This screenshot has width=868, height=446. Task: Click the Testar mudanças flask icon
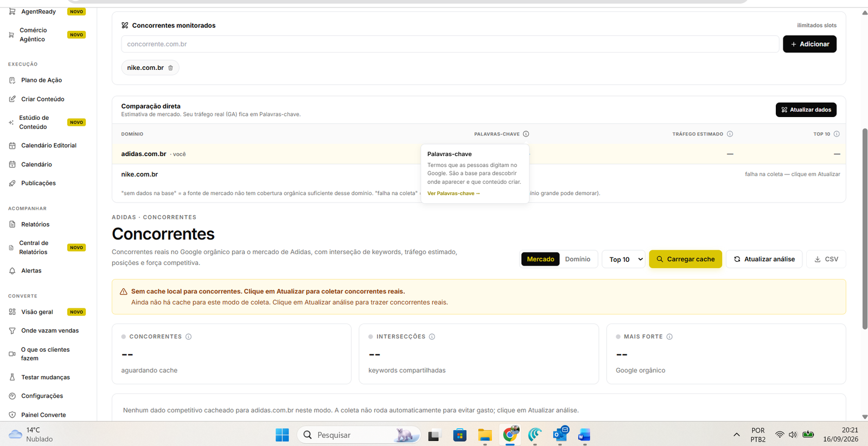click(x=12, y=377)
